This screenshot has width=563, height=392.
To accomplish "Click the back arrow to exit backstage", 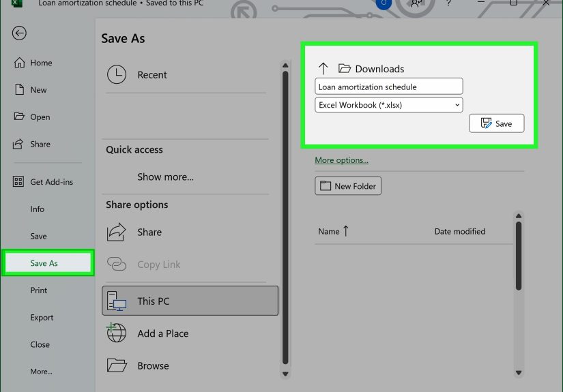I will [19, 33].
